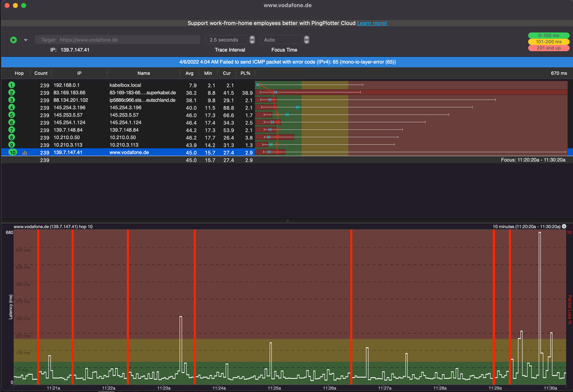The image size is (573, 392).
Task: Select the kabelbox.local row name
Action: click(125, 85)
